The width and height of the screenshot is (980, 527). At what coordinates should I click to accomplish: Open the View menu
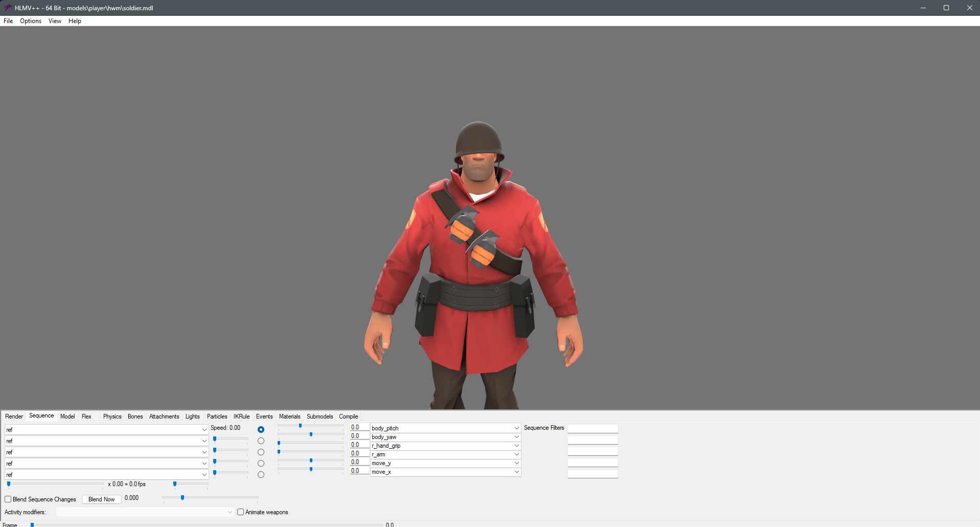55,21
